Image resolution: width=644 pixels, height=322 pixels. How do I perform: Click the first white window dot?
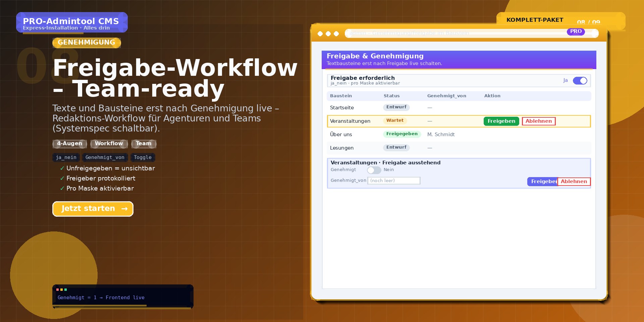[x=320, y=34]
